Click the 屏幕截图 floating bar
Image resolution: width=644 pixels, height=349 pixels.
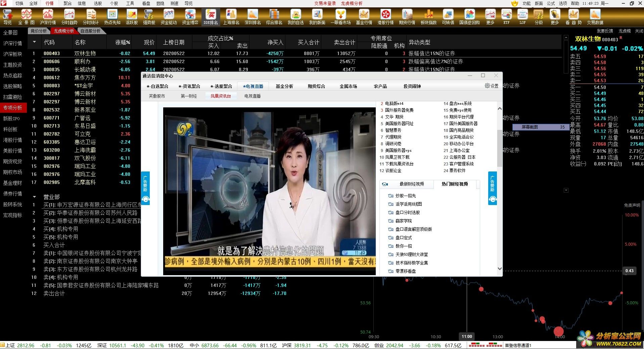[x=541, y=127]
